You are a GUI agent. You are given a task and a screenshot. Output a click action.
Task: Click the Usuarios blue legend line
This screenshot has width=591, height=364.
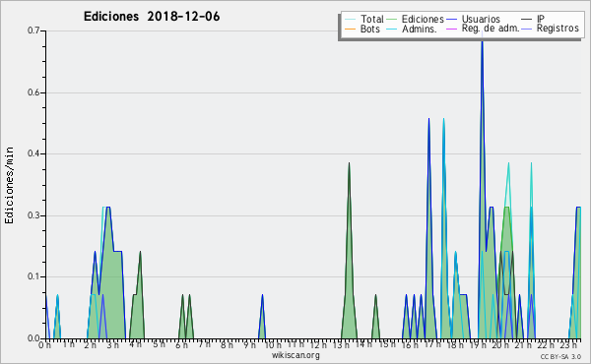click(451, 20)
